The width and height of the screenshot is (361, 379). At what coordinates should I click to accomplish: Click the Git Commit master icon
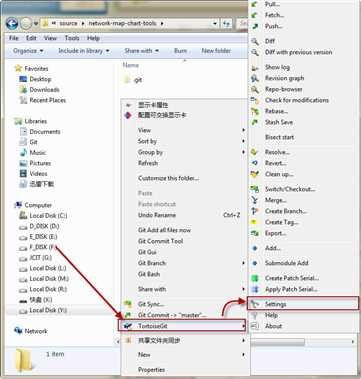(128, 315)
